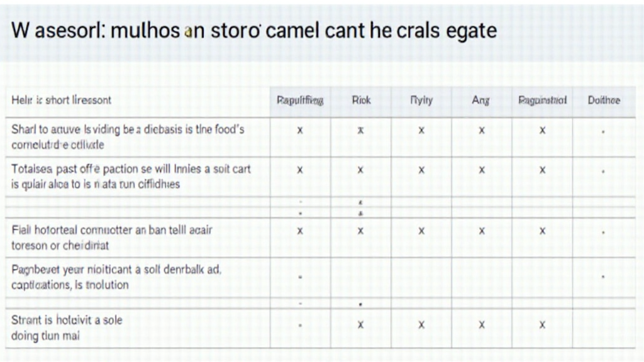Toggle Riok x mark in Sharl to acuve row
Viewport: 644px width, 362px height.
click(x=361, y=131)
